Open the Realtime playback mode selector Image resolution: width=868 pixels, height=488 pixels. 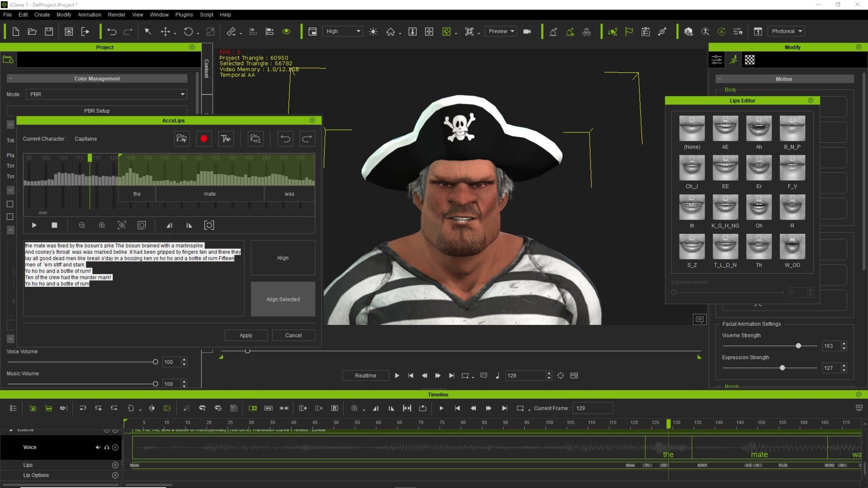click(365, 376)
